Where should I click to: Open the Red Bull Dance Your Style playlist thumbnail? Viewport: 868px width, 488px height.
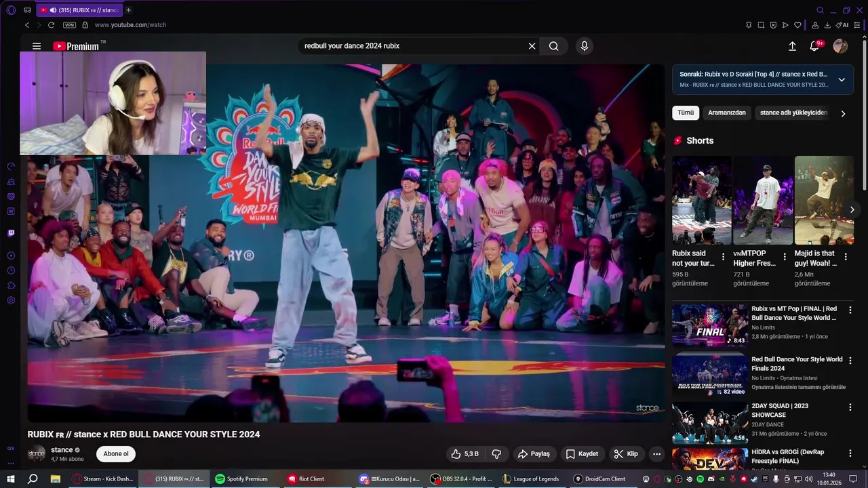pos(710,376)
